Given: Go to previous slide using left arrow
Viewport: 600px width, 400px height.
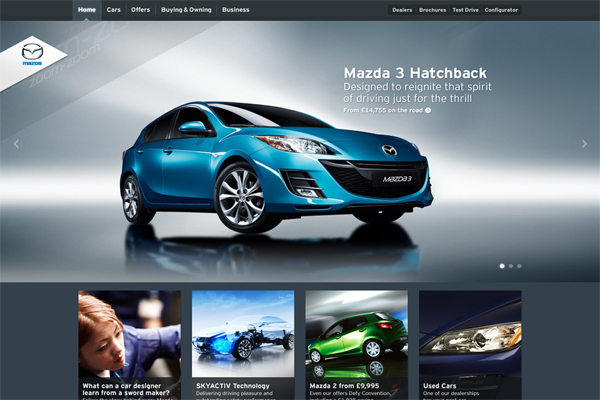Looking at the screenshot, I should pos(16,143).
